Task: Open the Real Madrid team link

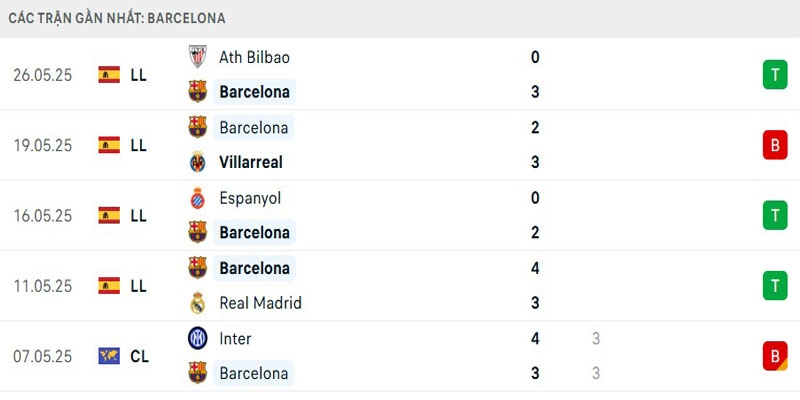Action: pos(260,303)
